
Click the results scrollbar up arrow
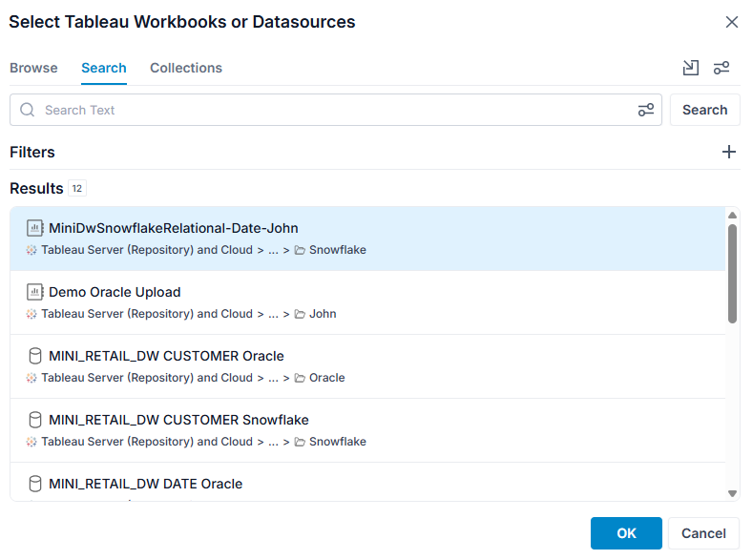pyautogui.click(x=732, y=216)
